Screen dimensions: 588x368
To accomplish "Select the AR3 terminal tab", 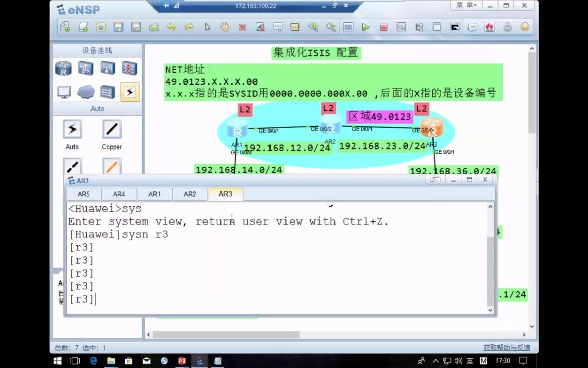I will (x=225, y=194).
